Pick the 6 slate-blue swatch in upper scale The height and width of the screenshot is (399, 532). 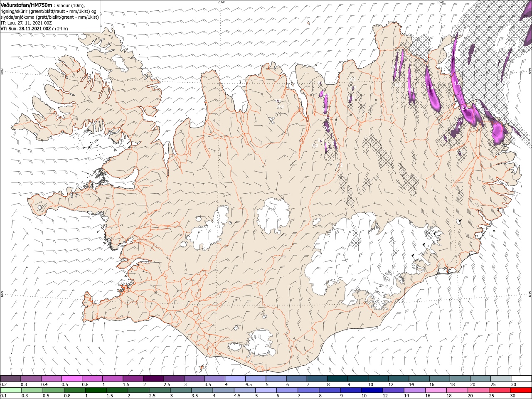click(x=296, y=378)
